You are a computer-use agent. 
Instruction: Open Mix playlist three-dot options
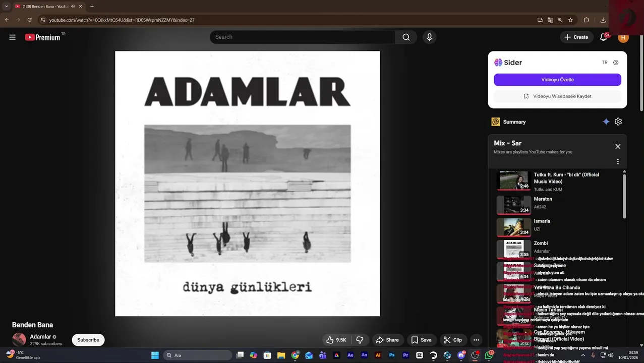point(618,162)
